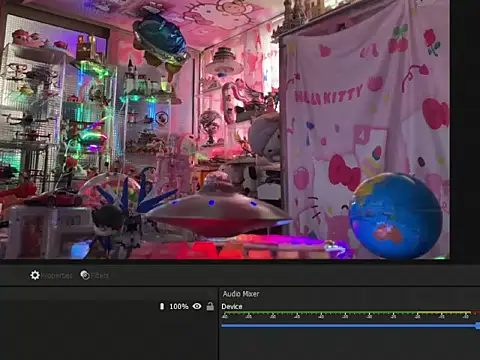Toggle source visibility with the eye icon

[x=197, y=306]
